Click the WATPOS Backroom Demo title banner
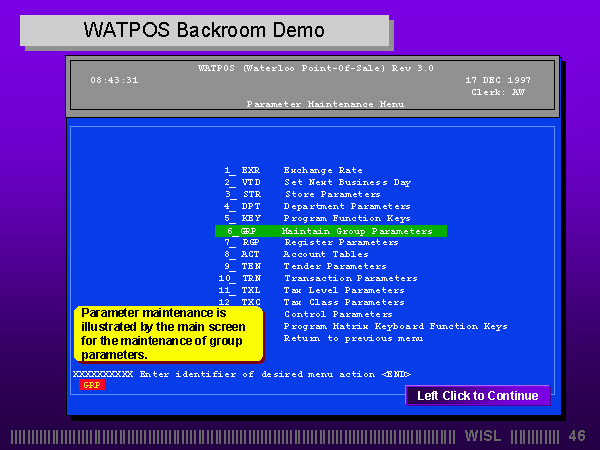 click(204, 30)
